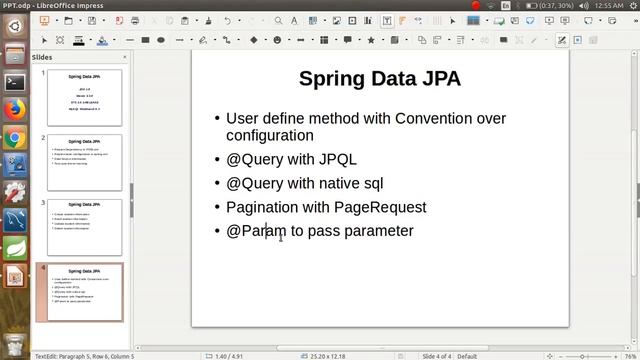Click the Save document icon
Viewport: 640px width, 360px height.
click(92, 20)
